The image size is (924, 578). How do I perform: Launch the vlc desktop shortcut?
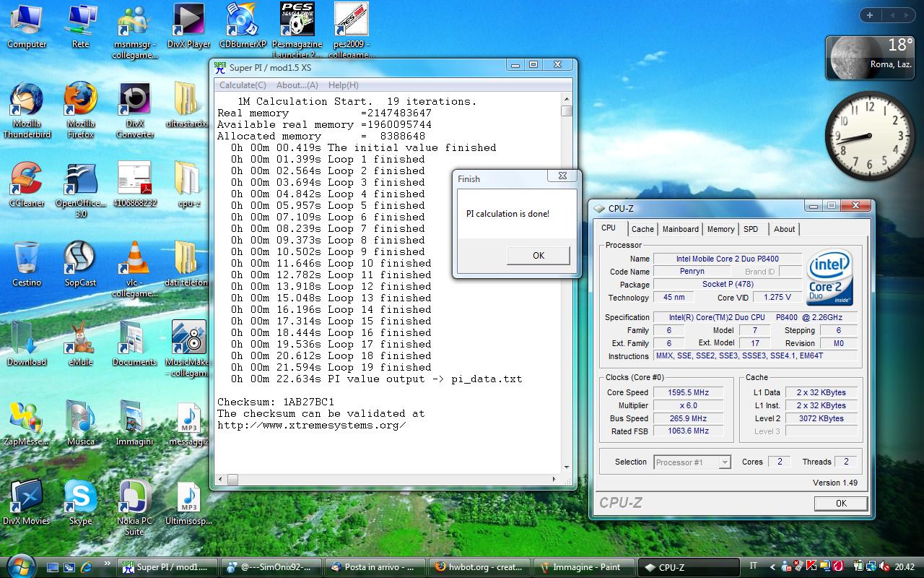pyautogui.click(x=135, y=269)
